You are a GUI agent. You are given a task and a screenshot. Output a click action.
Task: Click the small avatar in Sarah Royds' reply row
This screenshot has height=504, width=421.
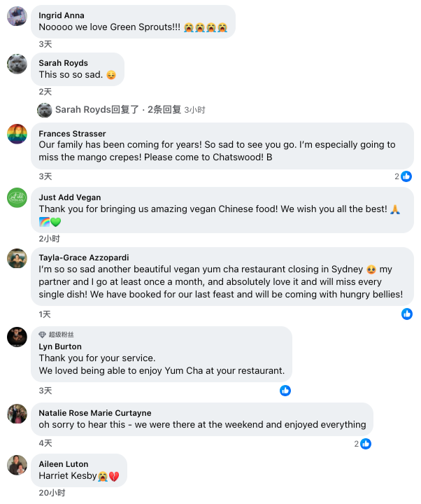click(x=45, y=110)
